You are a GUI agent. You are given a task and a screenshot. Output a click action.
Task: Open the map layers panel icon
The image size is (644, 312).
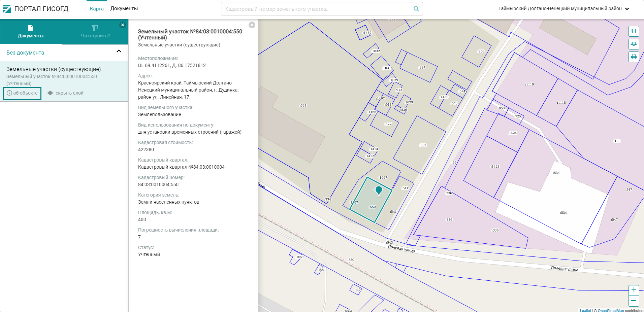tap(634, 31)
